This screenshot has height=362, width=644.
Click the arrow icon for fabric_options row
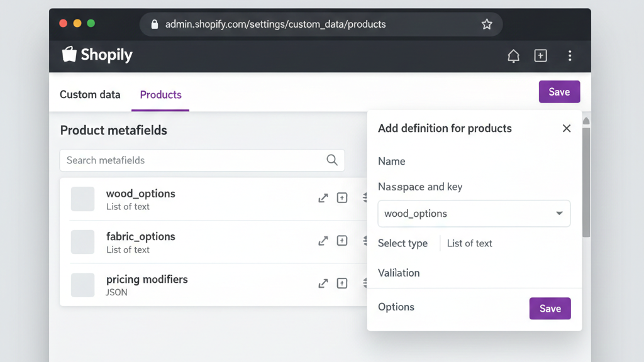323,241
